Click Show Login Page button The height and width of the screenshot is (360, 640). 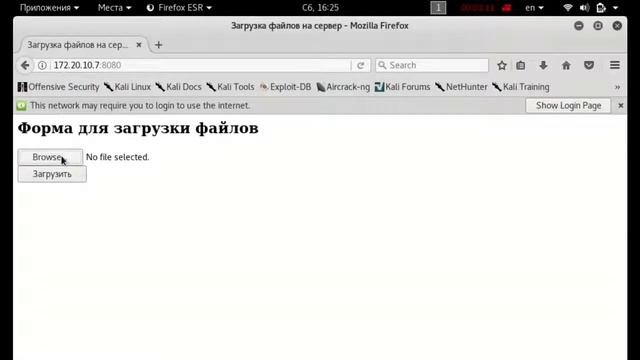pos(568,106)
